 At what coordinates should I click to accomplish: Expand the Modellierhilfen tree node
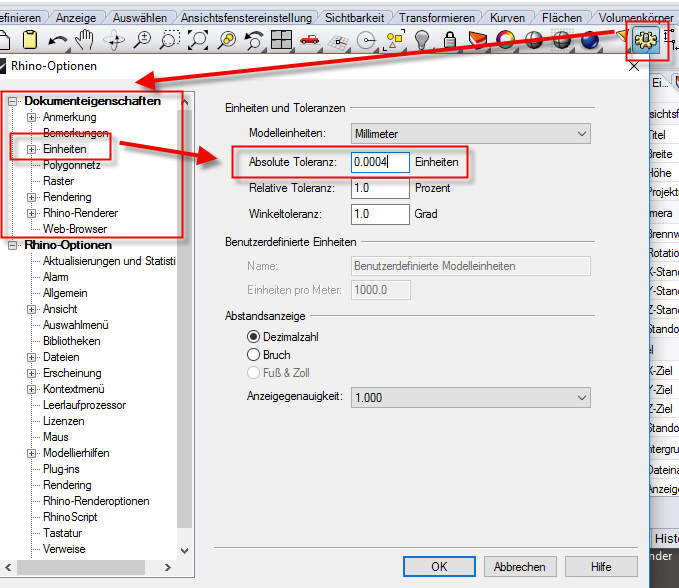(32, 453)
